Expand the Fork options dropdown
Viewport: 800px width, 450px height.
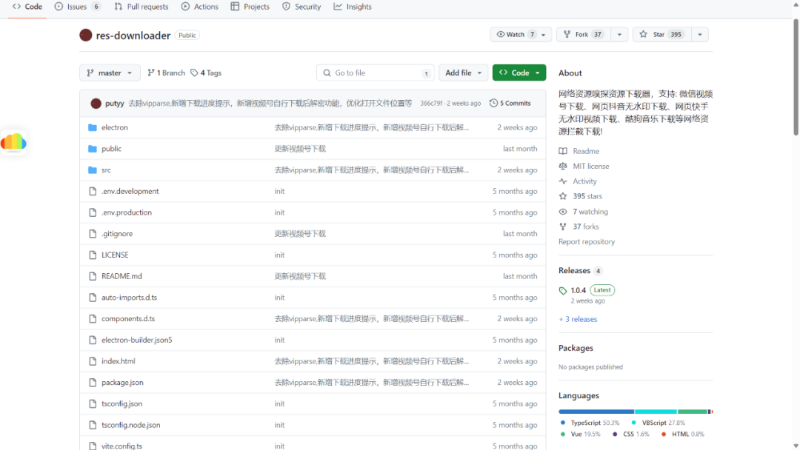pyautogui.click(x=619, y=34)
